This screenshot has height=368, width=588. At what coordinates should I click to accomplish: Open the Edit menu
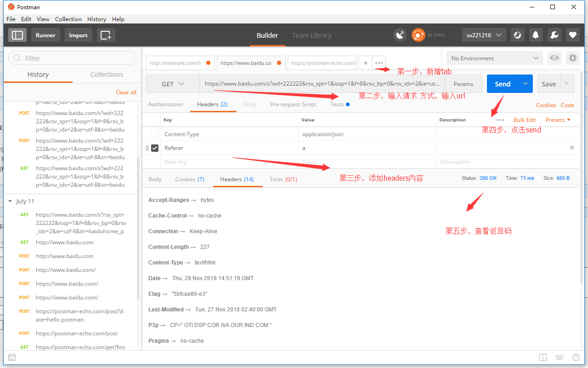[x=26, y=19]
